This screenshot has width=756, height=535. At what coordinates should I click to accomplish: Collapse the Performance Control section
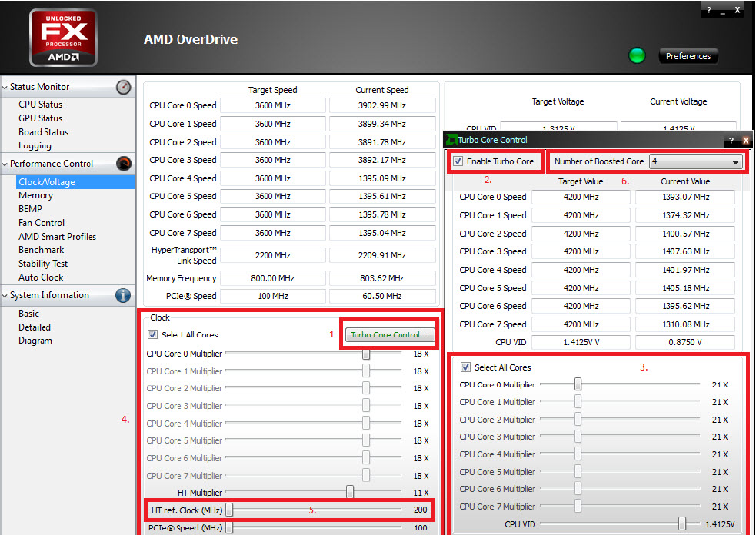5,164
